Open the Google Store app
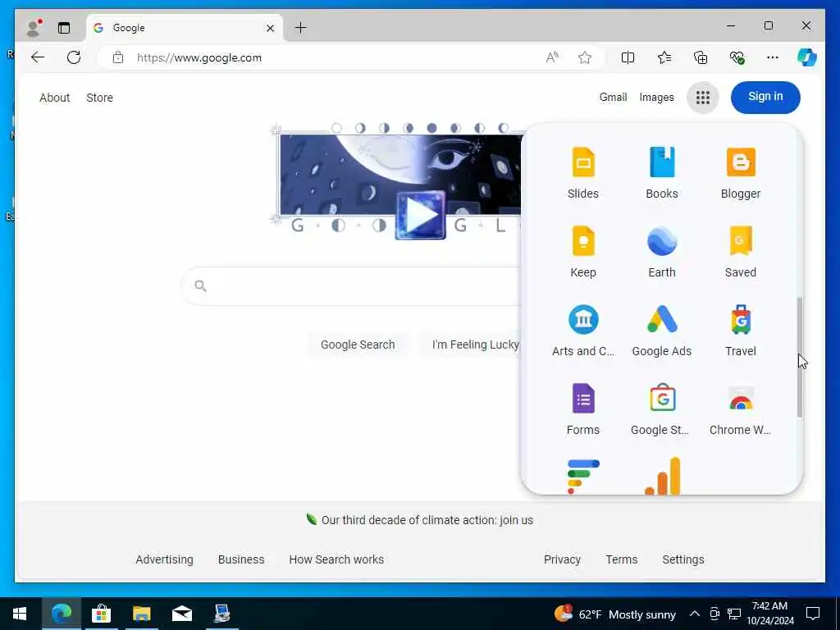 pyautogui.click(x=662, y=409)
